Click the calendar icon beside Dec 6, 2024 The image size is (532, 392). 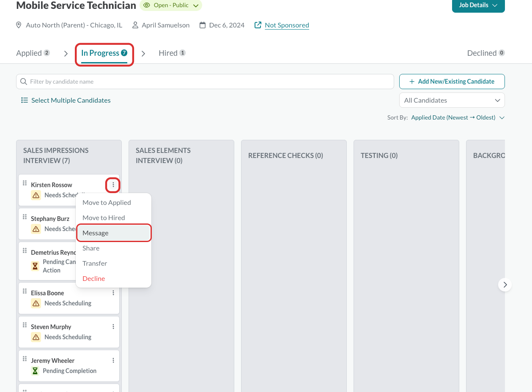(x=203, y=25)
